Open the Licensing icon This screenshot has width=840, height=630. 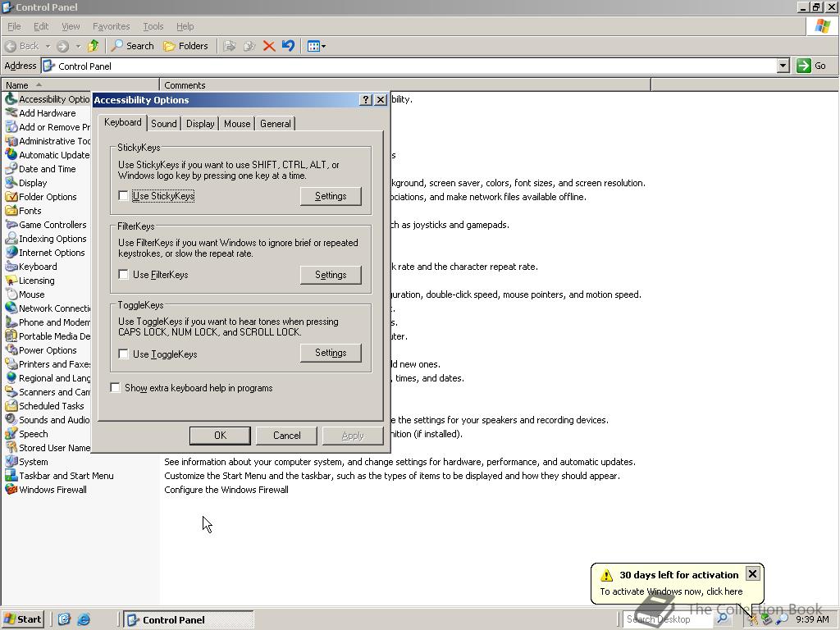pos(11,281)
